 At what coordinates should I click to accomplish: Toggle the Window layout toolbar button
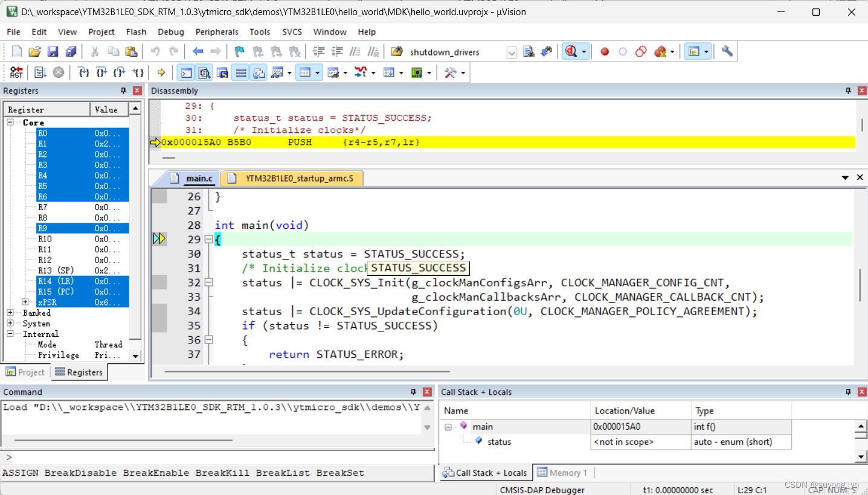coord(694,52)
